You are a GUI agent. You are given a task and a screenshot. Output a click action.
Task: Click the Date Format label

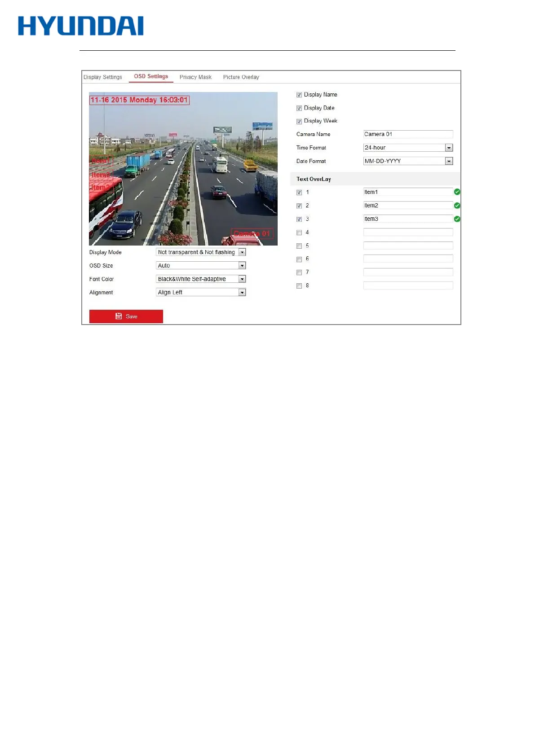[x=311, y=161]
